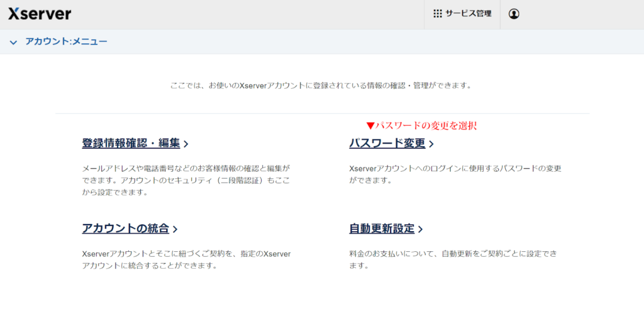Open the 自動更新設定 link
The height and width of the screenshot is (311, 644).
382,229
